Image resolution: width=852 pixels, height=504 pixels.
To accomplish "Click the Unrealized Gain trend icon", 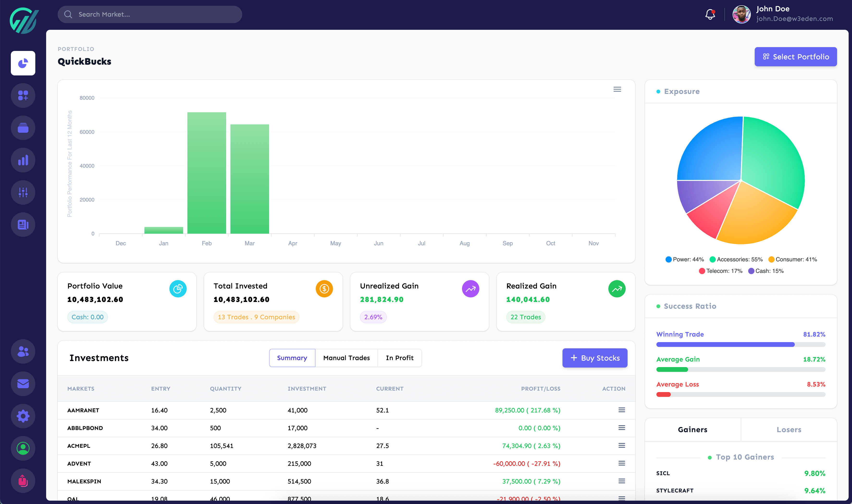I will click(x=470, y=289).
